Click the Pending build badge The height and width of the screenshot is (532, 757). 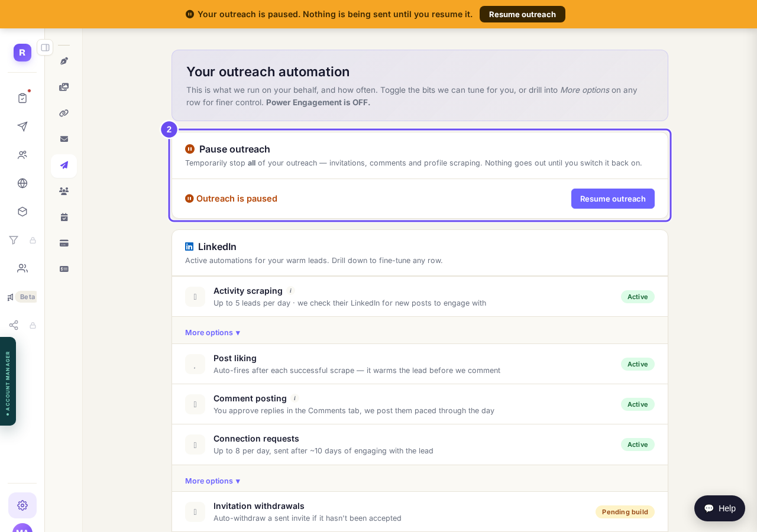(x=625, y=512)
